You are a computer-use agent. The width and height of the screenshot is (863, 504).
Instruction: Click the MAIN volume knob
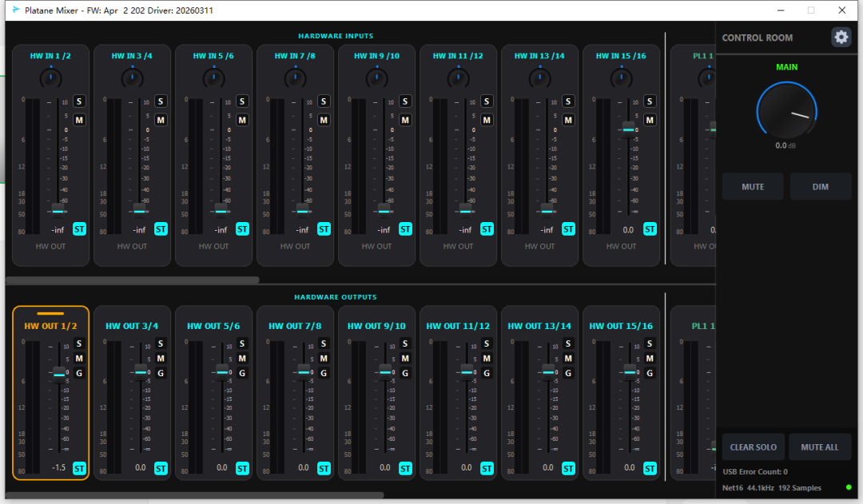coord(786,111)
